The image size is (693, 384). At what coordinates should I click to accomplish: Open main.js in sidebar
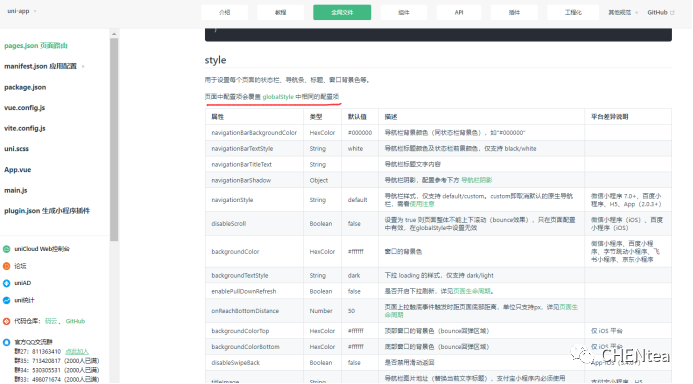click(16, 190)
